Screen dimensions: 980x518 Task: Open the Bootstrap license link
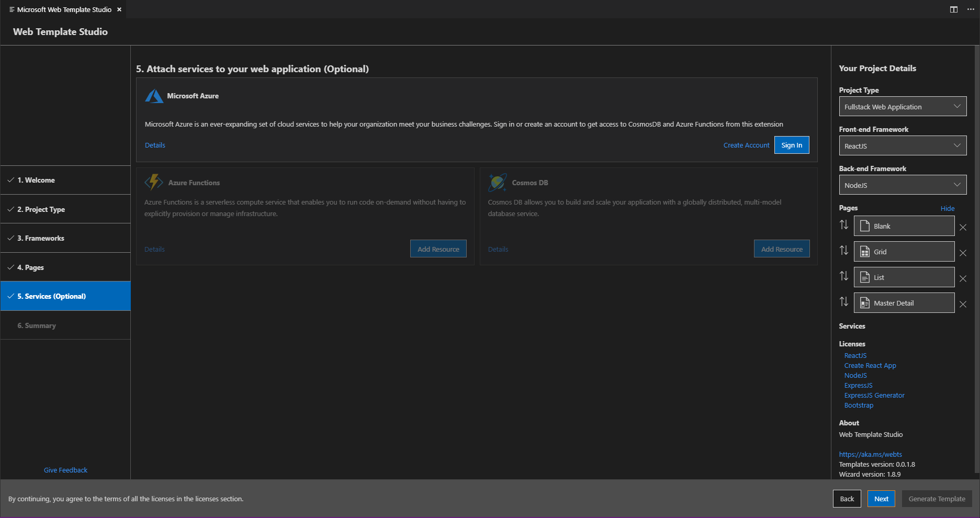click(x=859, y=405)
